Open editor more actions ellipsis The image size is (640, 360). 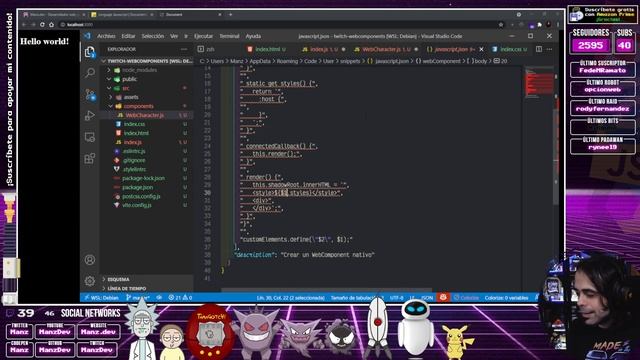549,49
